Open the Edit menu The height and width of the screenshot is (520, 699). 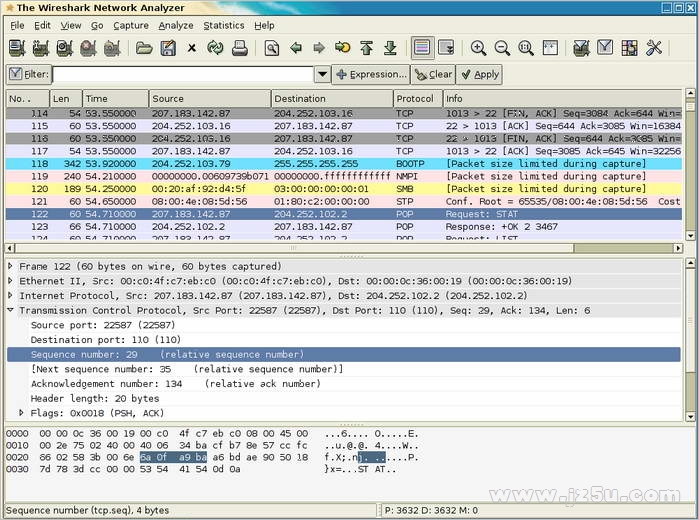[x=42, y=25]
